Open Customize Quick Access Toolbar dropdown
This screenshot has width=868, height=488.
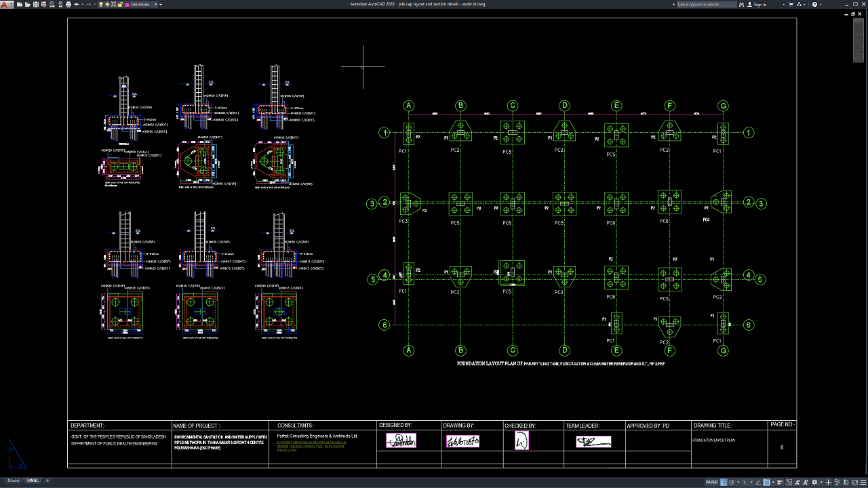(161, 4)
